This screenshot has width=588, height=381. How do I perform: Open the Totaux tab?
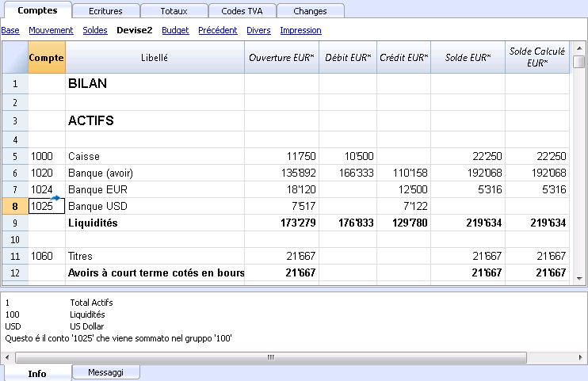[174, 11]
